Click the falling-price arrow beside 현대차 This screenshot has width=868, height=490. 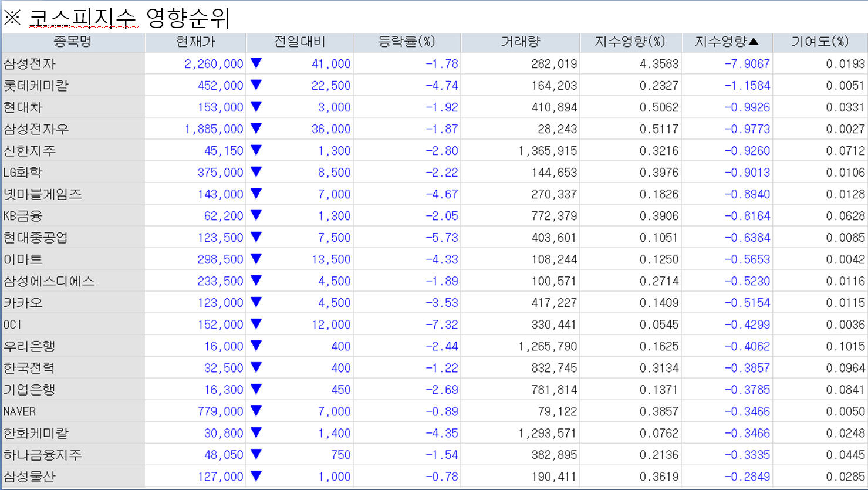point(256,107)
